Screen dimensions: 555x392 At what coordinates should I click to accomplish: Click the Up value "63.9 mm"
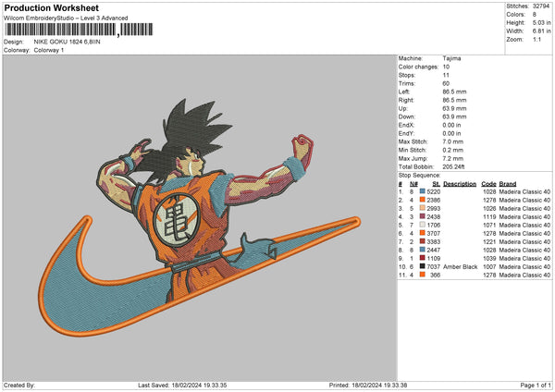click(x=454, y=108)
